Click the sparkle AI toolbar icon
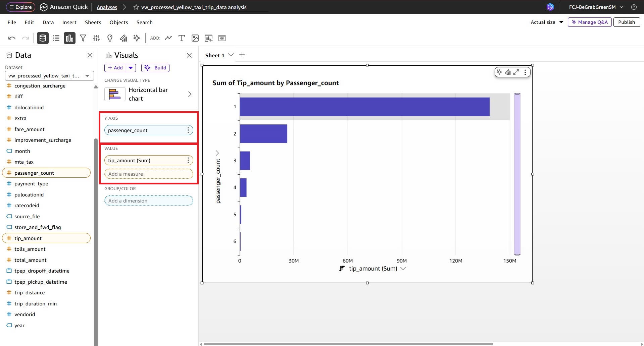 137,38
